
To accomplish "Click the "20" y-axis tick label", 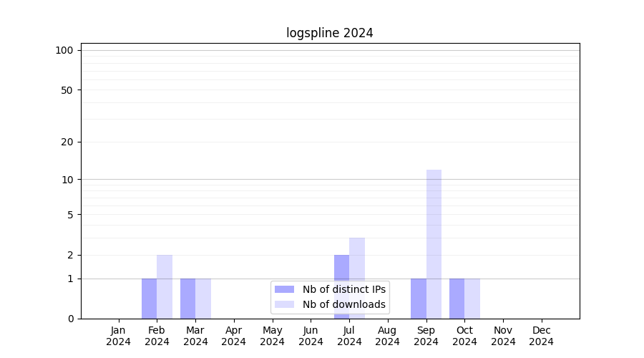I will coord(67,142).
